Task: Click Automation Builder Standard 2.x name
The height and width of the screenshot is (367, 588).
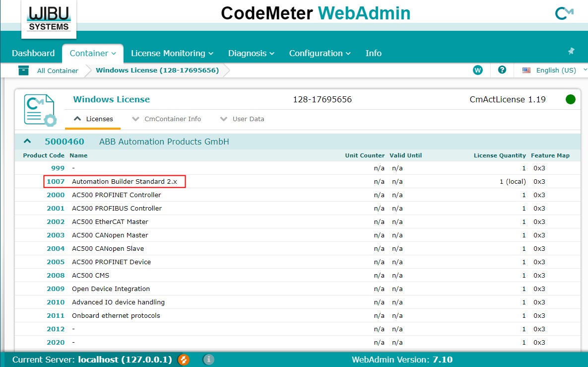Action: [125, 182]
